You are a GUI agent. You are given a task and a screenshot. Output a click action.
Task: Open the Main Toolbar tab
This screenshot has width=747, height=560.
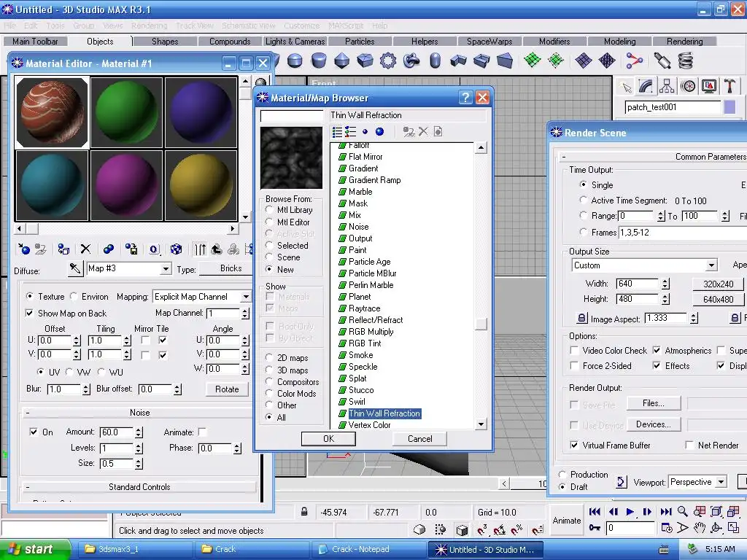tap(35, 42)
